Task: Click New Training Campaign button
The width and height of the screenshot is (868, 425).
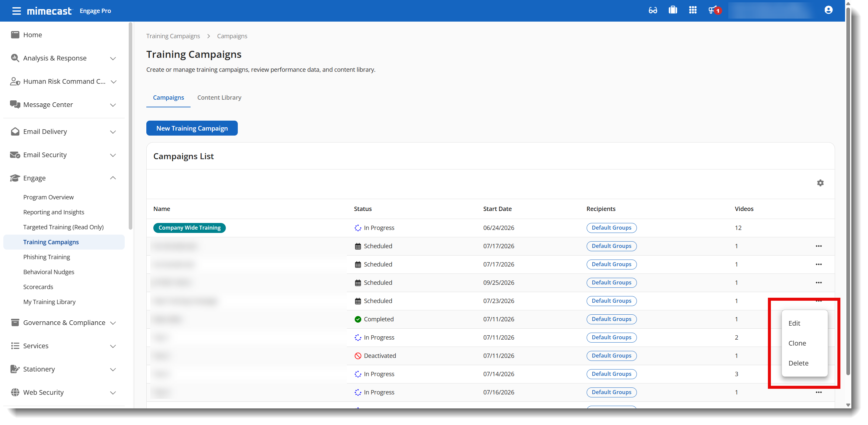Action: (192, 128)
